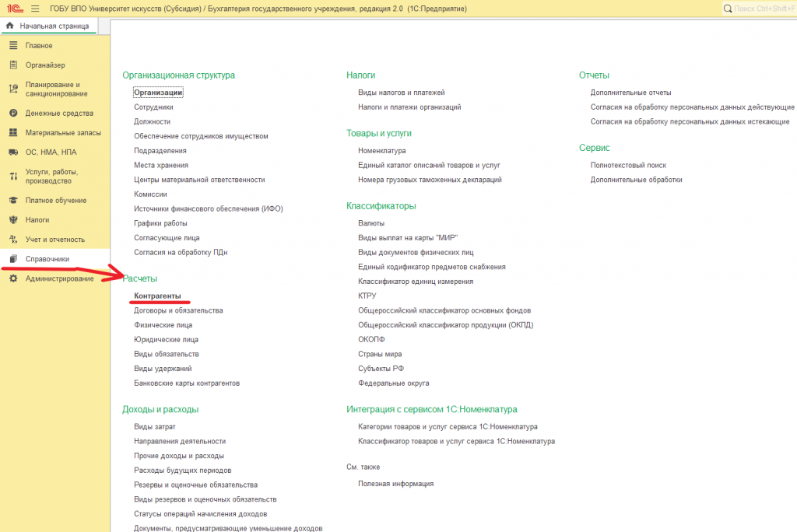Open Дополнительные обработки link

pyautogui.click(x=637, y=180)
